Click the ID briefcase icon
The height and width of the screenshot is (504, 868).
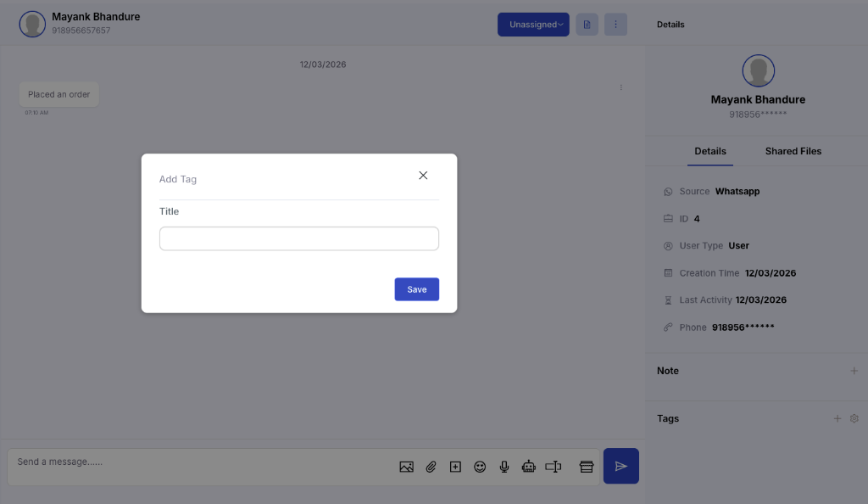coord(668,219)
